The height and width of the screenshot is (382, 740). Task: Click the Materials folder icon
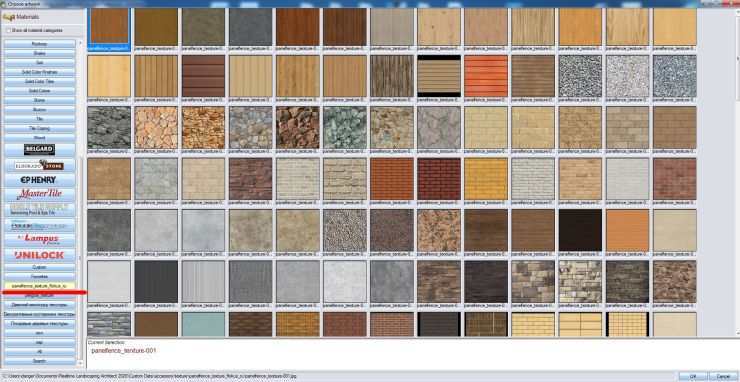tap(8, 17)
